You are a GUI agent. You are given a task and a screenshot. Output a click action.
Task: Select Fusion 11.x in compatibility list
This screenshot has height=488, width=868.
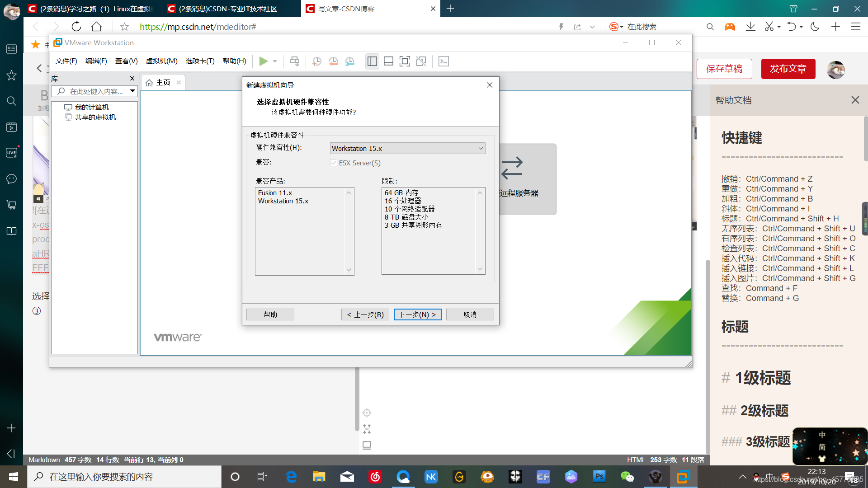[x=275, y=192]
